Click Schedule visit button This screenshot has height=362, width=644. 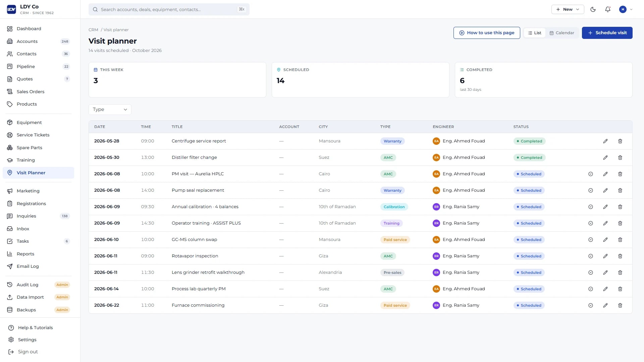pyautogui.click(x=607, y=33)
